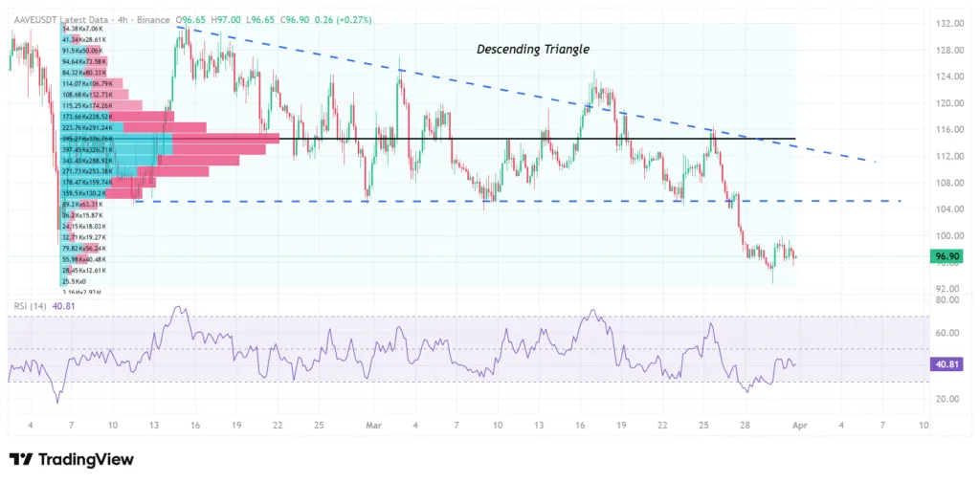Click the 80.00 RSI scale label
Viewport: 980px width, 483px height.
(x=946, y=300)
